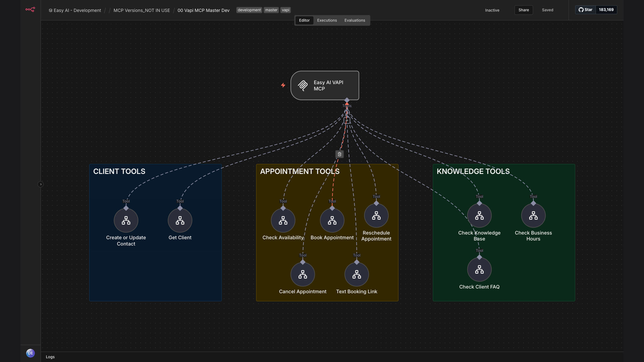The width and height of the screenshot is (644, 362).
Task: Click the CLIENT TOOLS sticky note title
Action: [119, 171]
